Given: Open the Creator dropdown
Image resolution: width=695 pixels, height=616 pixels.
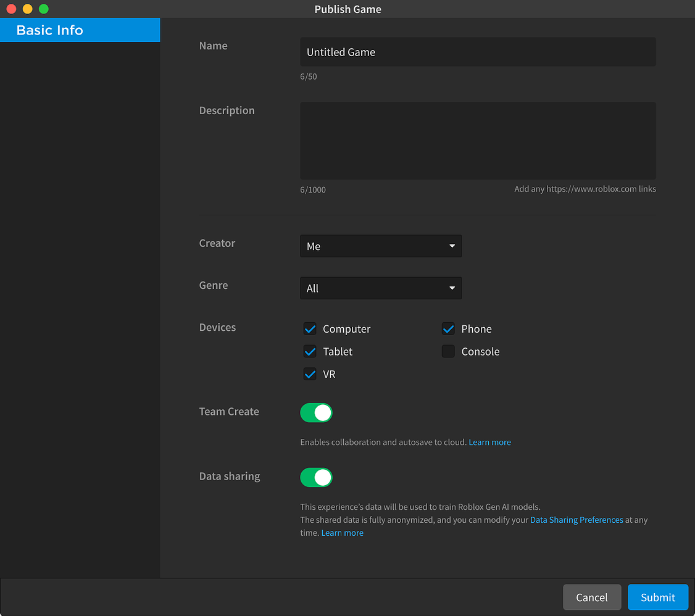Looking at the screenshot, I should tap(380, 246).
